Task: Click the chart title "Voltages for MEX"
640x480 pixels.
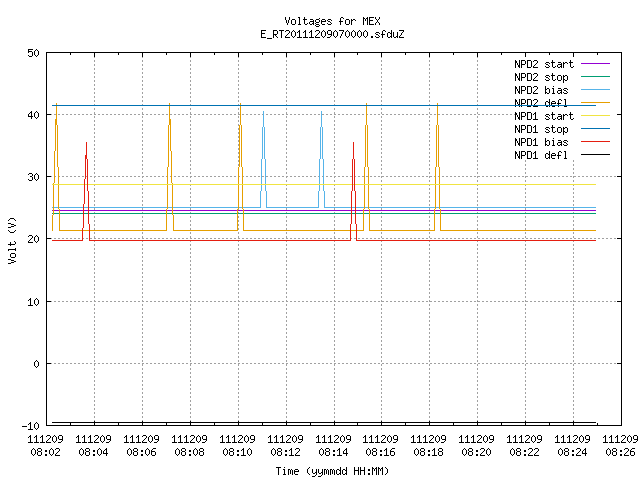Action: 332,21
